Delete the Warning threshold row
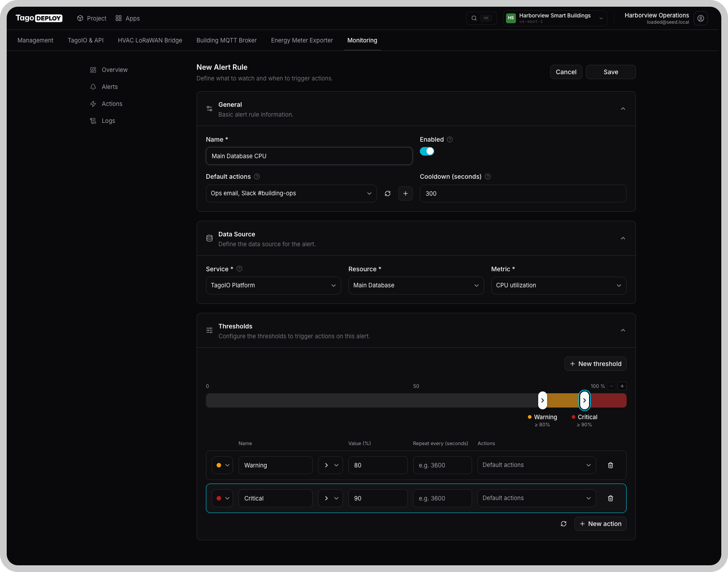The image size is (728, 572). point(611,465)
